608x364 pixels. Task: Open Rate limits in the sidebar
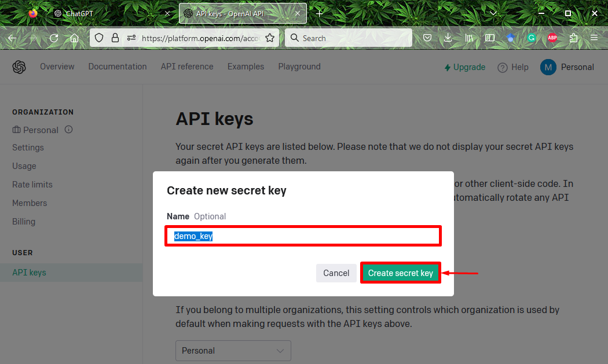pos(32,185)
